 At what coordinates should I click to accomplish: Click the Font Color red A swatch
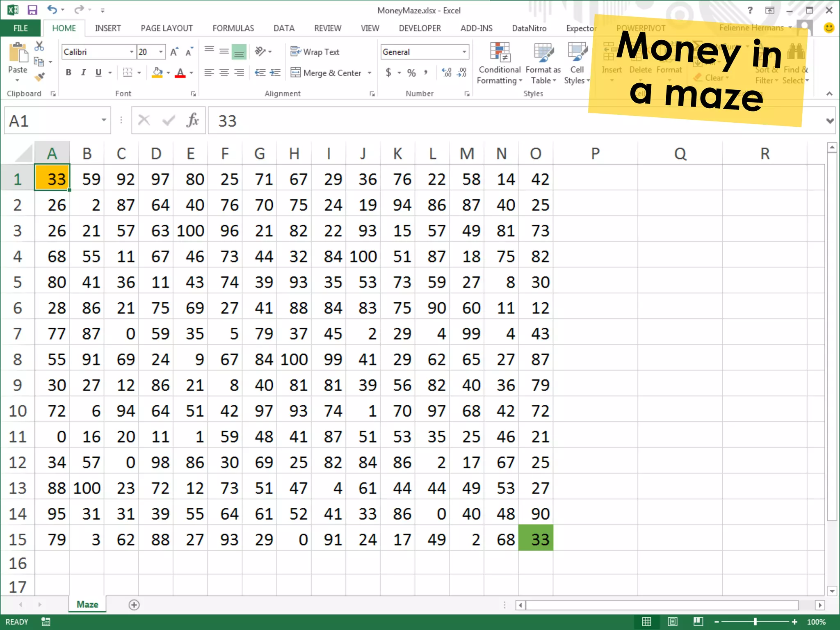coord(180,73)
